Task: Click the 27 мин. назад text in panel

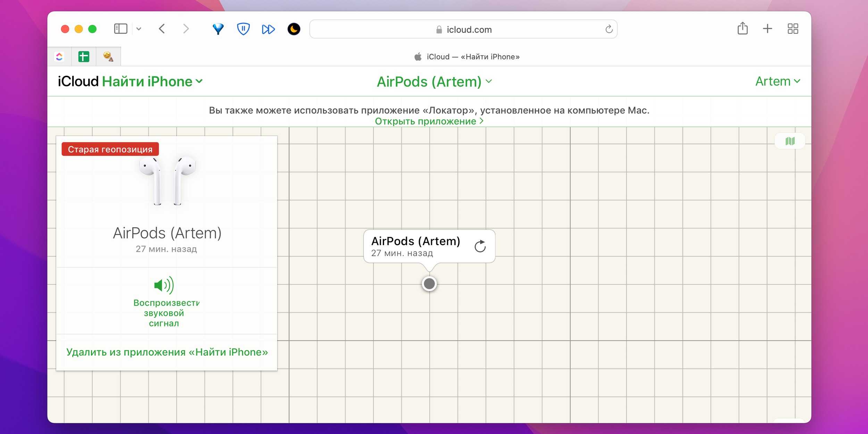Action: 166,249
